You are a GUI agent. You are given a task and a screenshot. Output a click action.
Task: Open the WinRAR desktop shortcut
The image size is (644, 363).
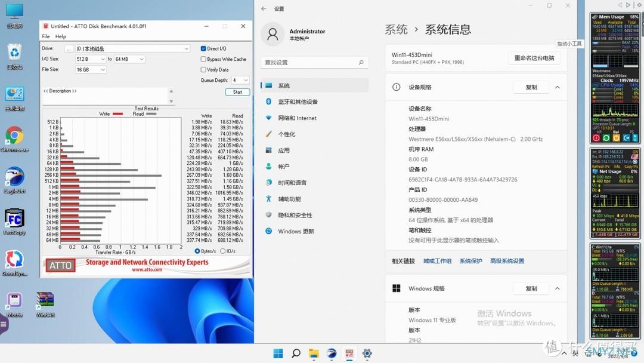[x=45, y=304]
